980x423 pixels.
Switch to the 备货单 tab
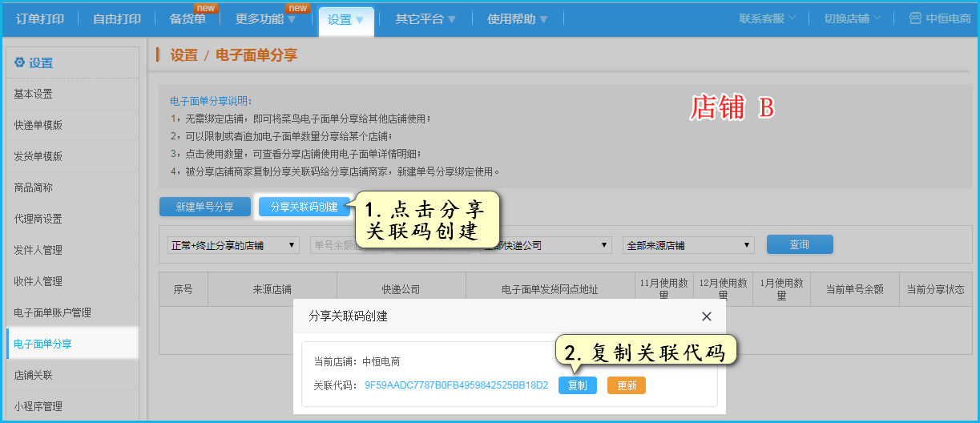click(x=188, y=19)
